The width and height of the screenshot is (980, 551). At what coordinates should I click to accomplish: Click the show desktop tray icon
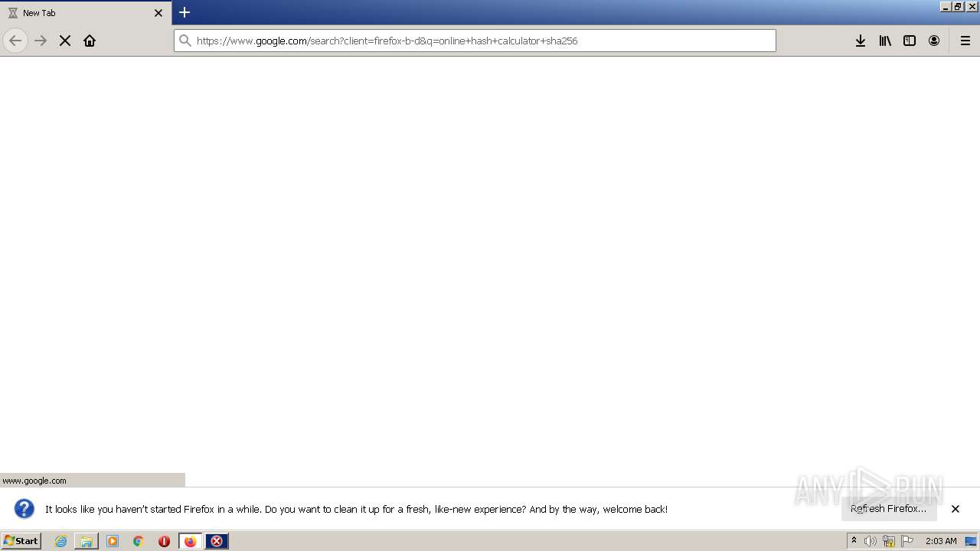[x=971, y=541]
